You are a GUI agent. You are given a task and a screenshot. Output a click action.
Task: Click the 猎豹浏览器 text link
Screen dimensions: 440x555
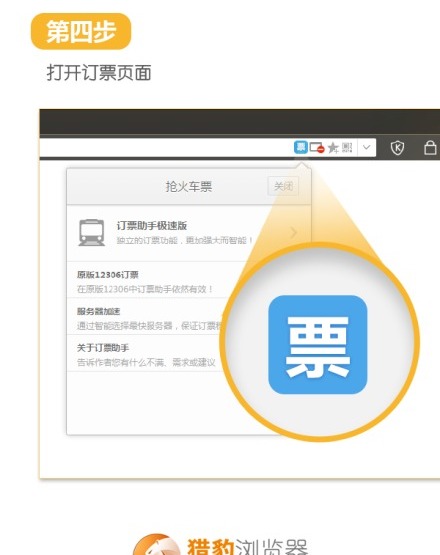247,546
